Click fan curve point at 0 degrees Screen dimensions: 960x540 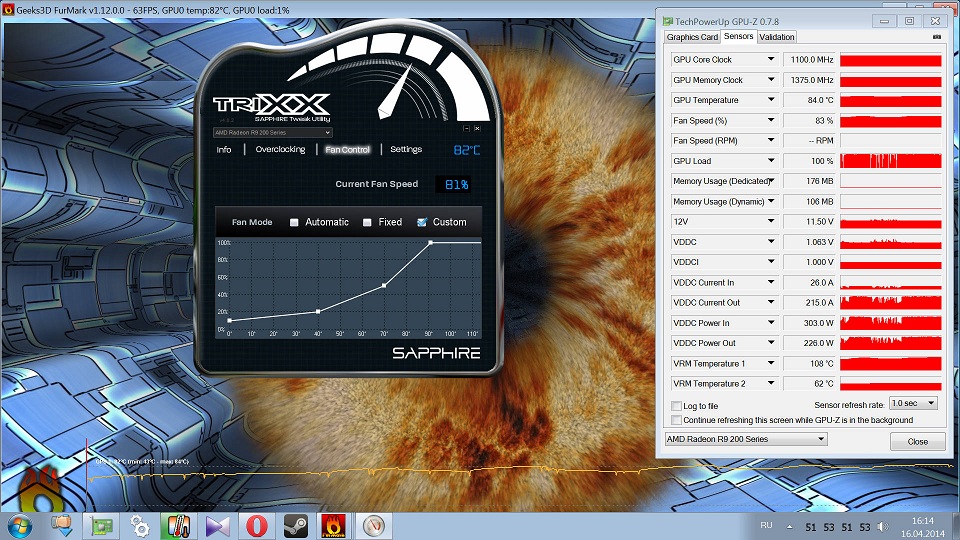click(230, 320)
